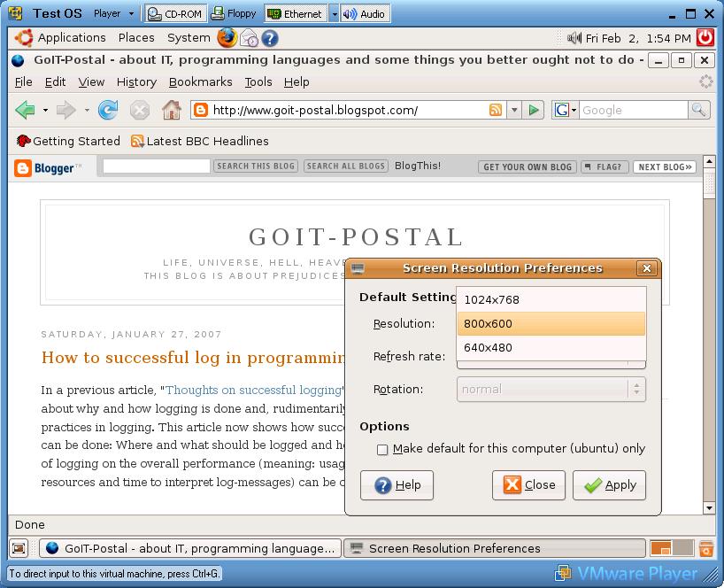Switch workspace using the workspace switcher
Screen dimensions: 724x588
[672, 548]
